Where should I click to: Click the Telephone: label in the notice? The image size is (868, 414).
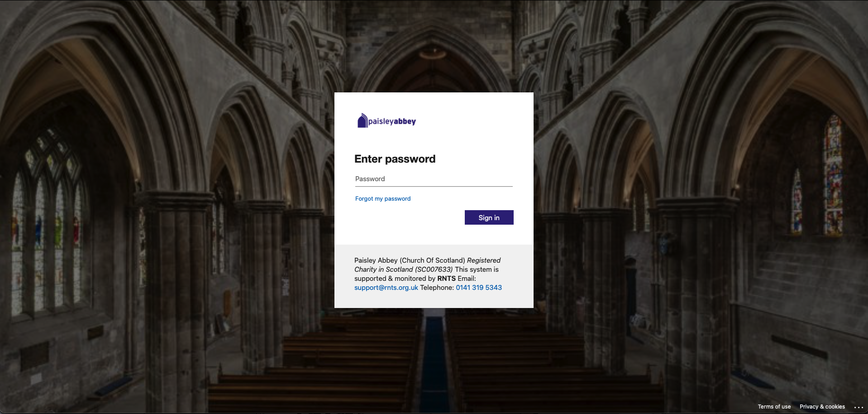(437, 288)
